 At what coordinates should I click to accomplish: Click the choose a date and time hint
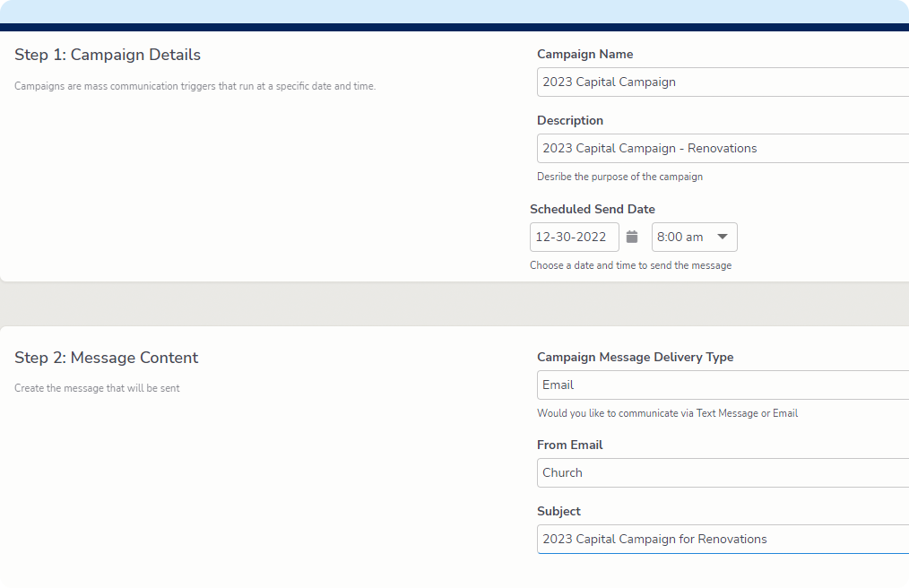tap(630, 265)
